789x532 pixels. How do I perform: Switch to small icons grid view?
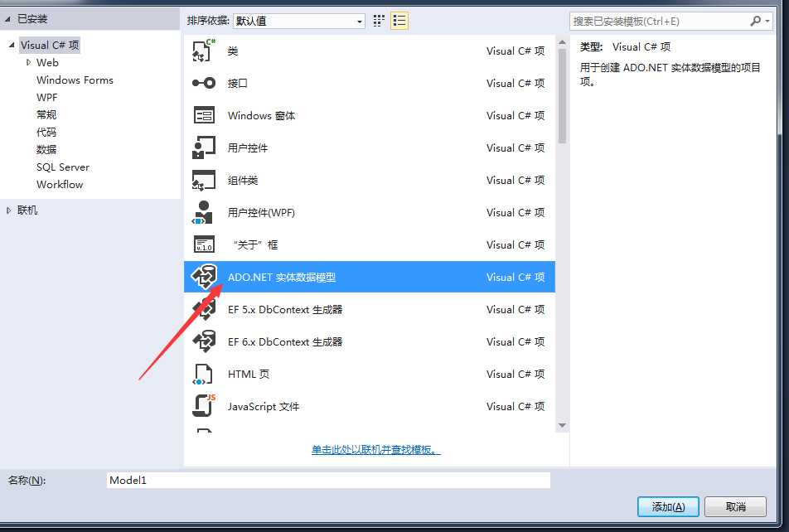click(379, 21)
